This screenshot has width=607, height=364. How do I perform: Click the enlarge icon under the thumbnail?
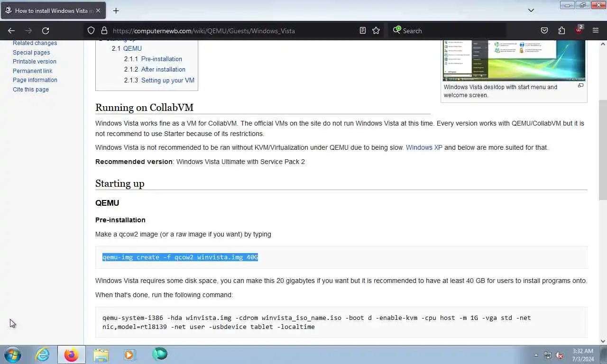580,86
